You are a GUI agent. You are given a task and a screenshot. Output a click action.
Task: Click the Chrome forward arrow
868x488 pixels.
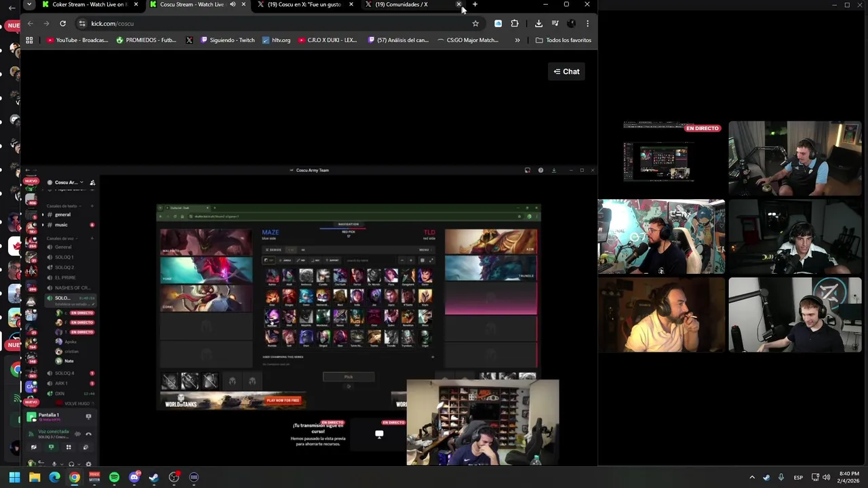coord(46,24)
